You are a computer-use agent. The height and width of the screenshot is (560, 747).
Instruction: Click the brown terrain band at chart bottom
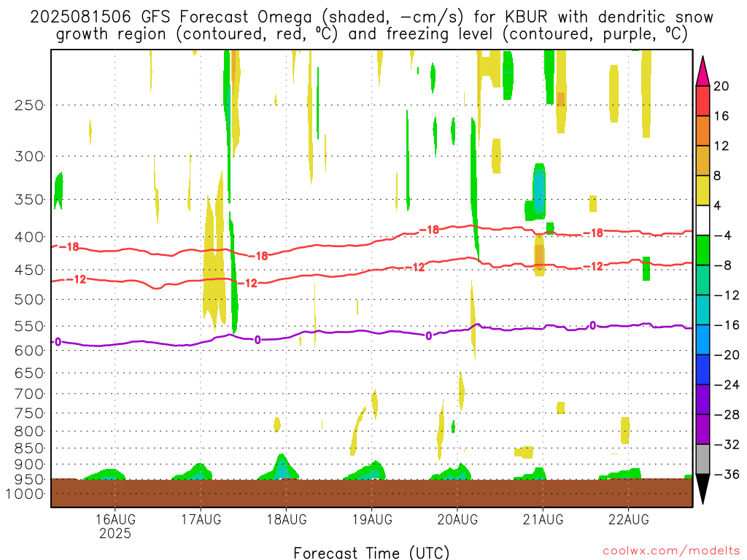pos(371,493)
